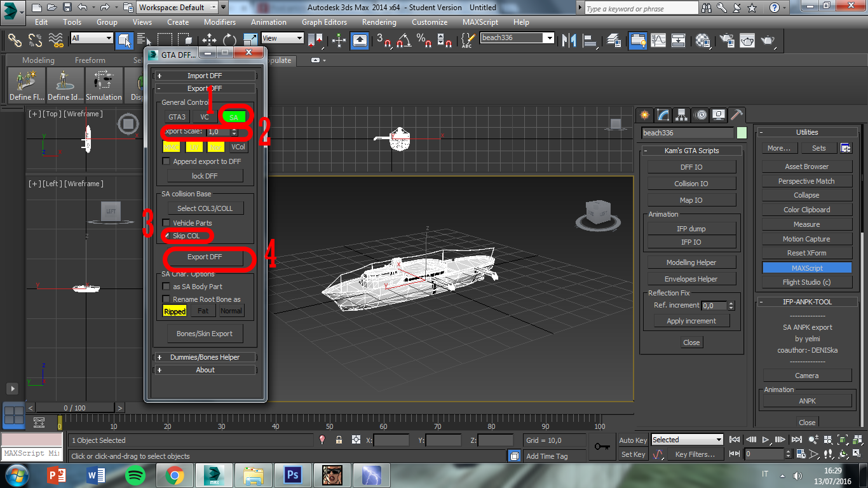The width and height of the screenshot is (868, 488).
Task: Open the All selection filter dropdown
Action: [92, 38]
